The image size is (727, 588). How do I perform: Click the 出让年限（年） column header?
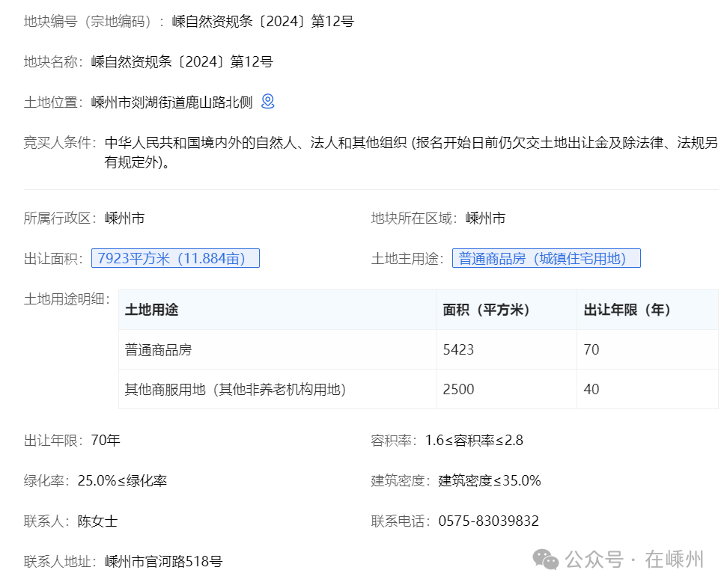coord(627,310)
